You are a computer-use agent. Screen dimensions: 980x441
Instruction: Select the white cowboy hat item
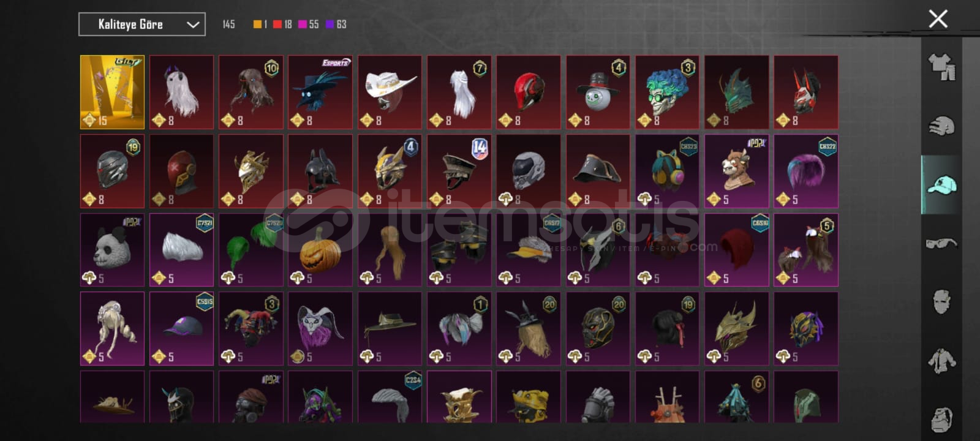pyautogui.click(x=390, y=92)
